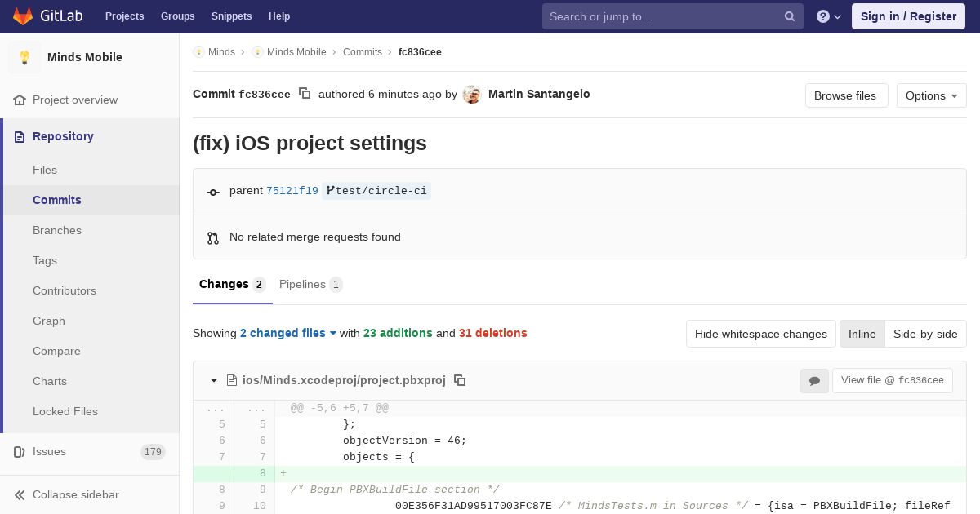Click the Repository document icon

(20, 136)
